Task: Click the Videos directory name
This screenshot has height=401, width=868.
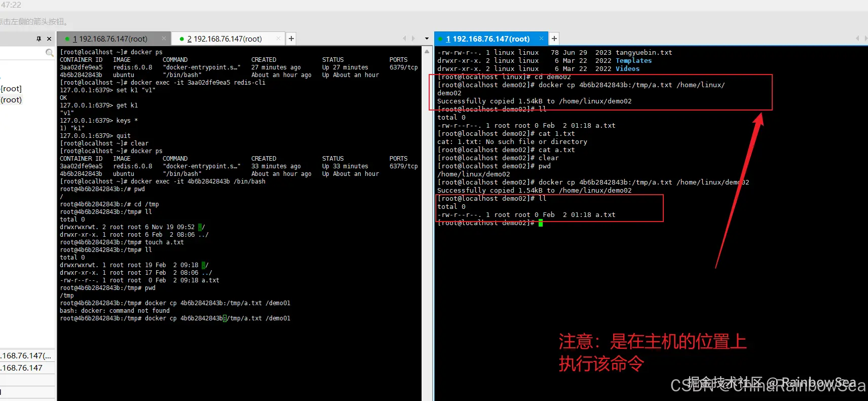Action: [628, 68]
